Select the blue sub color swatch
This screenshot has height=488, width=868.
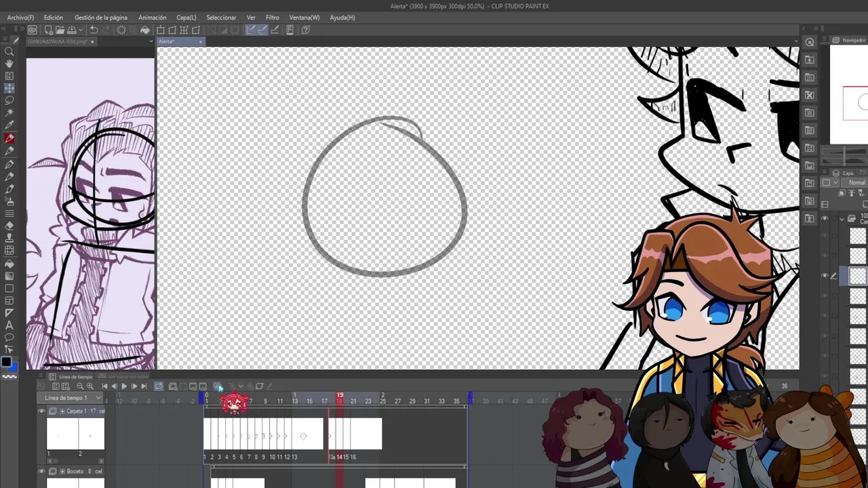(14, 367)
